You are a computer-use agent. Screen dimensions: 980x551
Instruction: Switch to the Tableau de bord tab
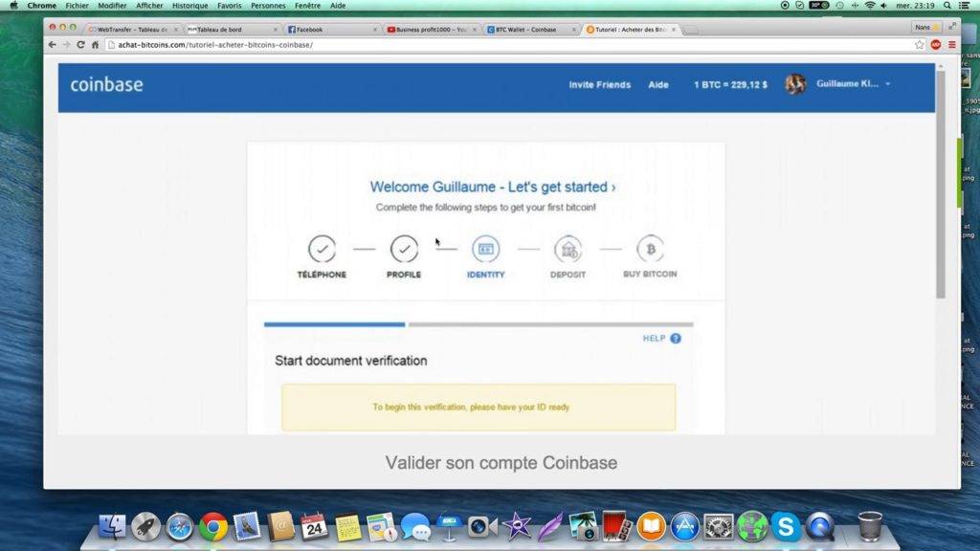tap(232, 30)
